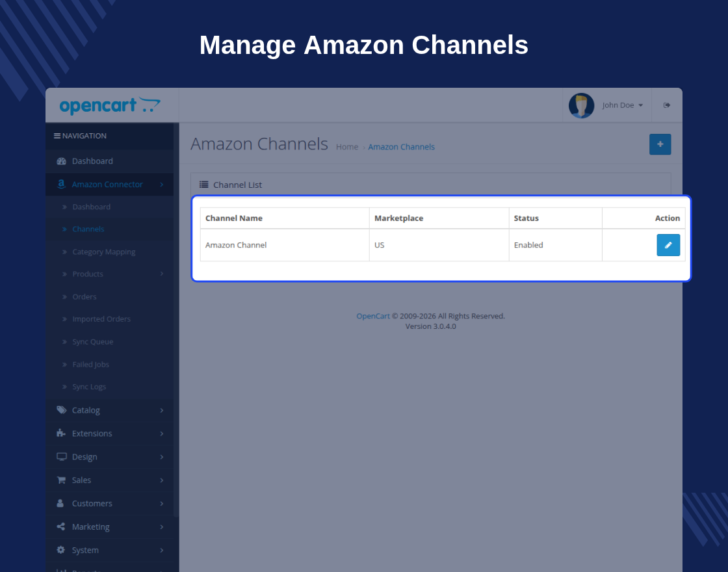The height and width of the screenshot is (572, 728).
Task: Click the Channel List list icon
Action: click(x=204, y=185)
